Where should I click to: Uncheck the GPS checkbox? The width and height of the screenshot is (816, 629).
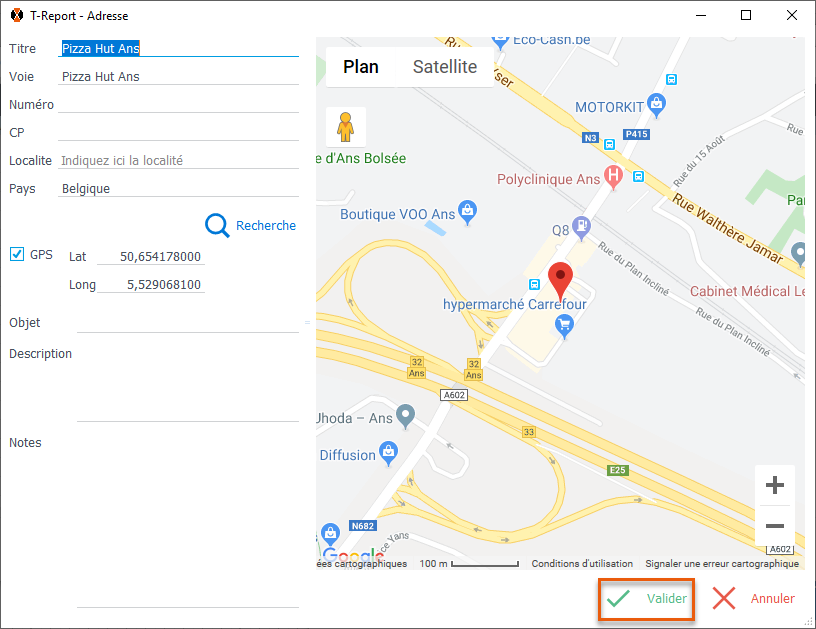(17, 254)
